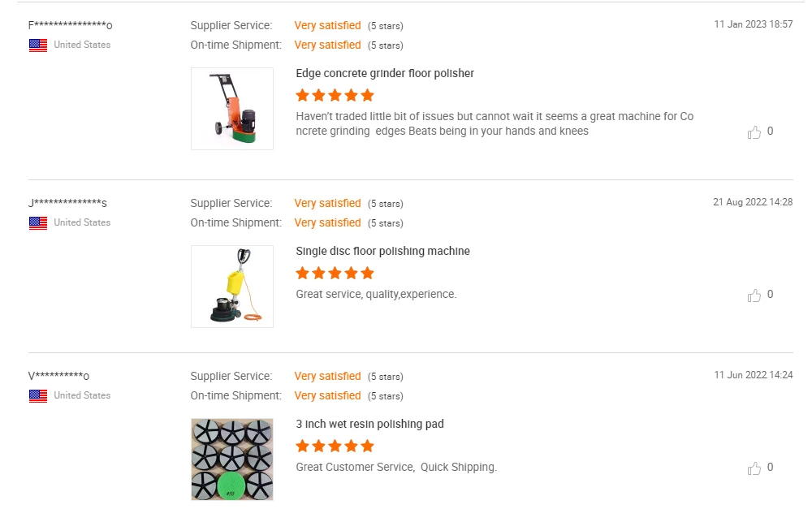The image size is (812, 522).
Task: Open Single disc floor polishing machine link
Action: click(x=382, y=251)
